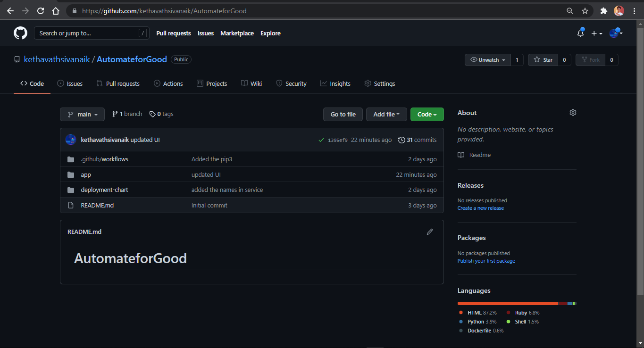This screenshot has height=348, width=644.
Task: View the 0 tags link
Action: point(161,114)
